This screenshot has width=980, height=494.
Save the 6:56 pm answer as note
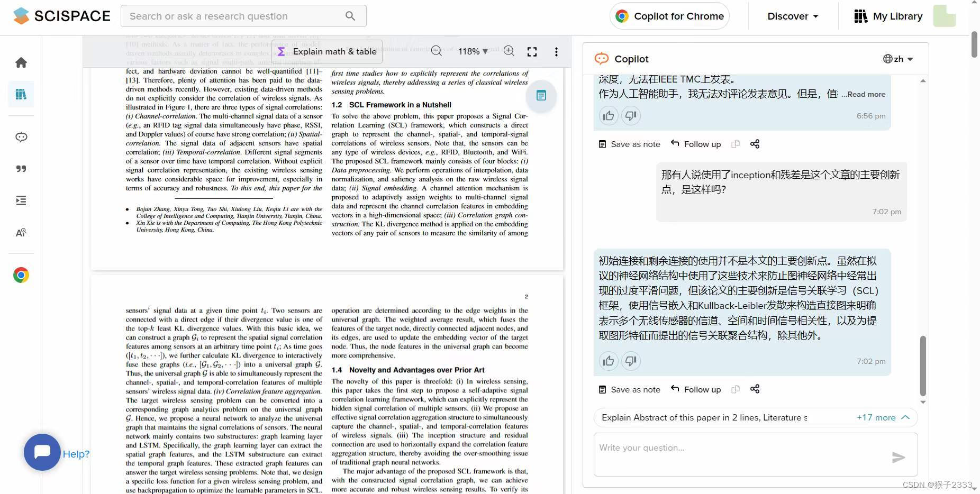[x=629, y=144]
